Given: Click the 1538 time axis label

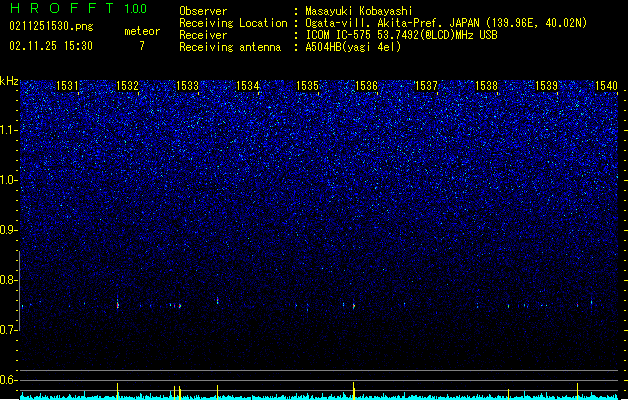Looking at the screenshot, I should click(x=486, y=85).
